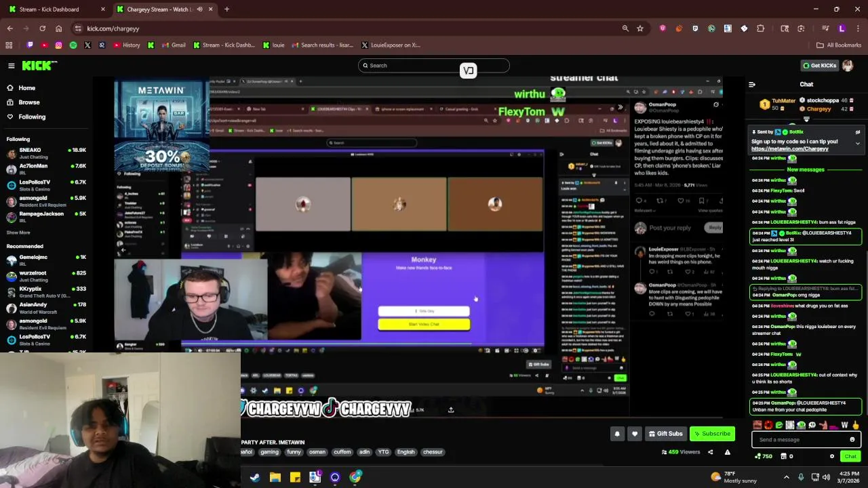Open the taskbar volume control
The height and width of the screenshot is (488, 868).
pos(826,477)
